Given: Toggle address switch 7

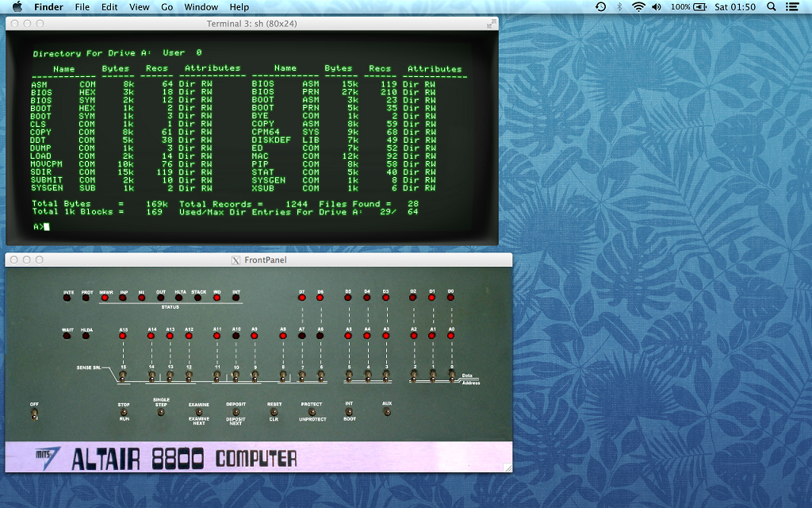Looking at the screenshot, I should point(302,375).
